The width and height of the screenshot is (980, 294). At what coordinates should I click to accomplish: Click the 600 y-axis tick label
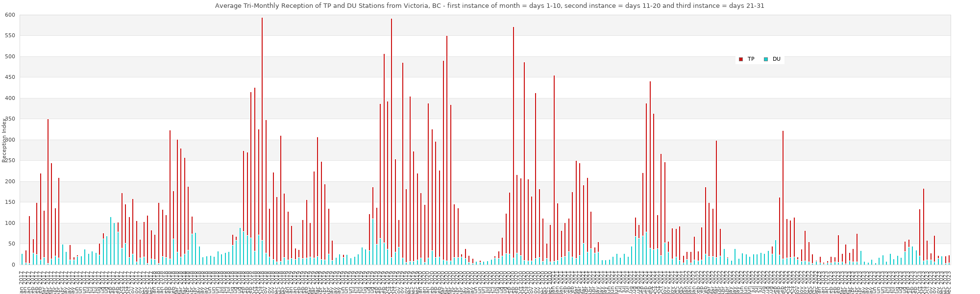pyautogui.click(x=10, y=15)
